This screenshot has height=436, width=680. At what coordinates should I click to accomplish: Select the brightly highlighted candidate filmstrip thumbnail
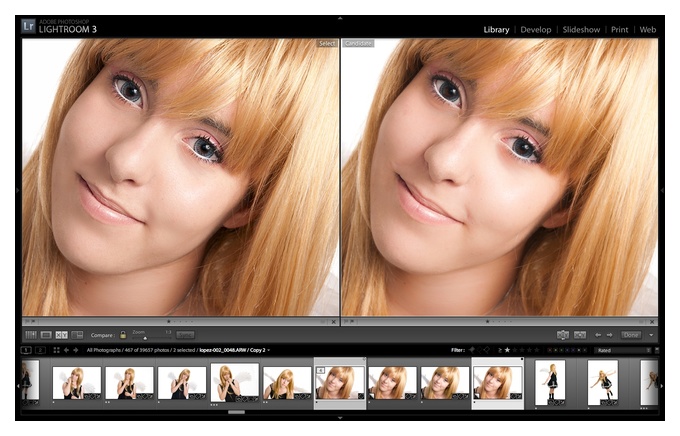click(497, 384)
